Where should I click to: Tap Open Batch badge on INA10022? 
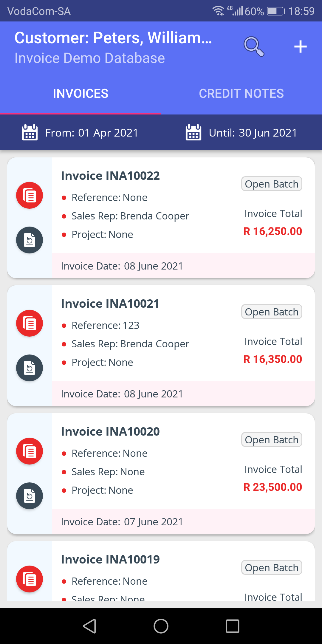click(272, 184)
